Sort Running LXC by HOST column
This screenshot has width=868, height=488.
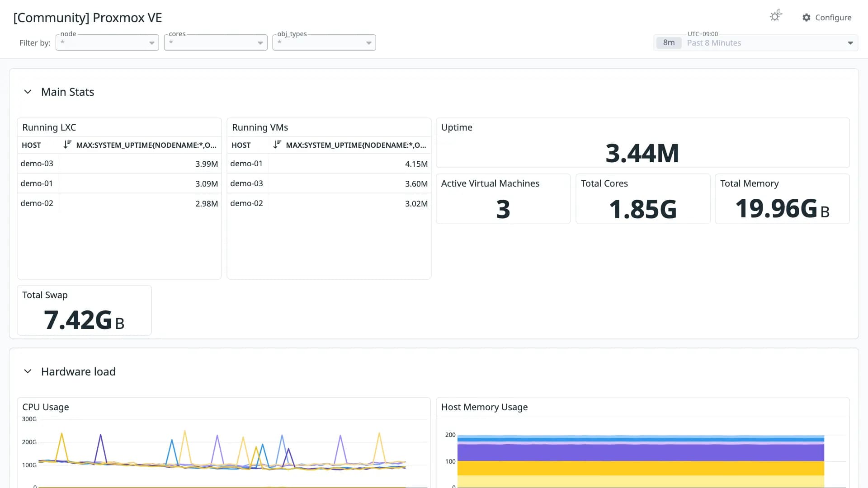click(x=31, y=145)
